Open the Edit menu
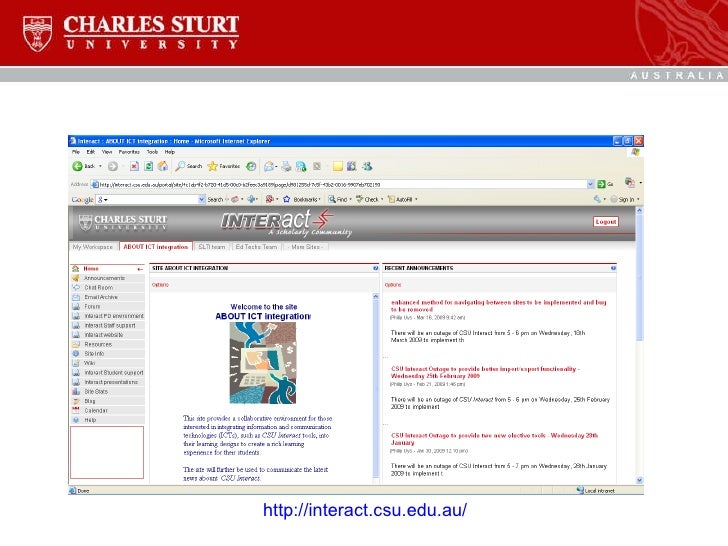 tap(91, 152)
